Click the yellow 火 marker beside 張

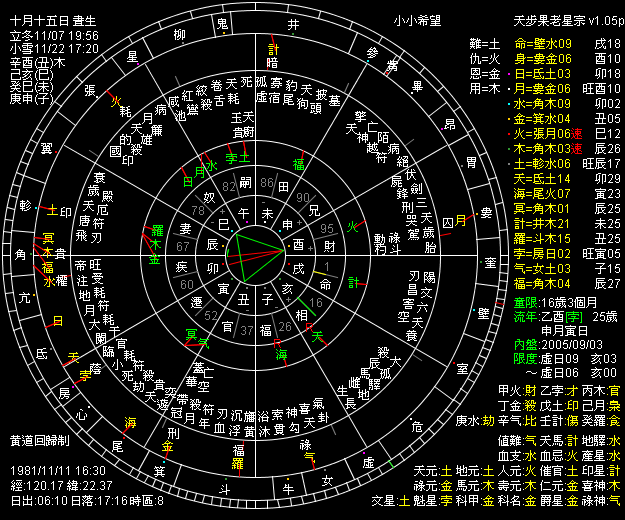(x=115, y=100)
